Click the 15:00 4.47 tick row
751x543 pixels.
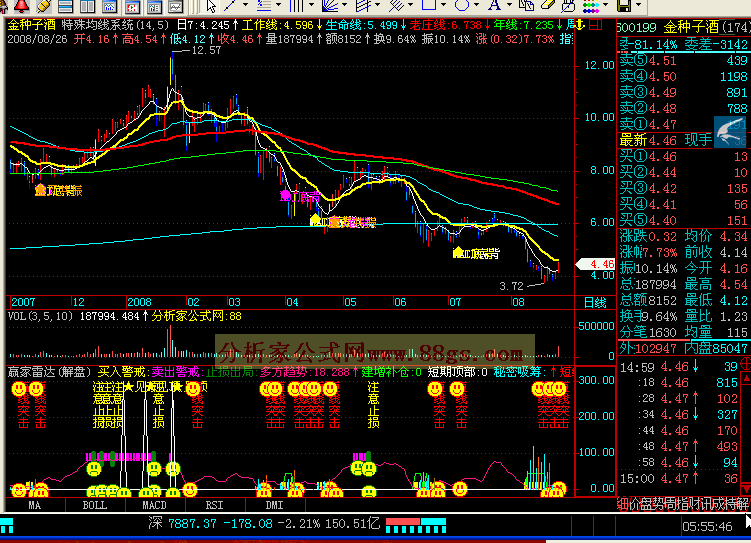click(x=679, y=478)
